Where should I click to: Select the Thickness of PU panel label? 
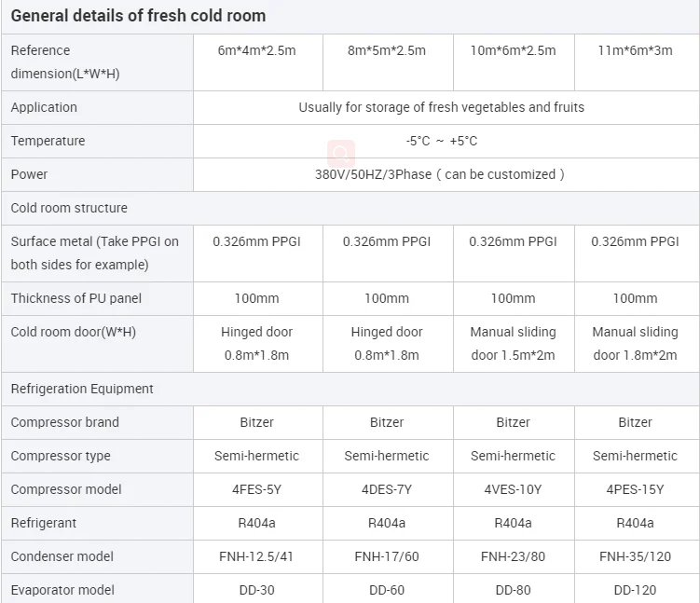click(x=75, y=298)
